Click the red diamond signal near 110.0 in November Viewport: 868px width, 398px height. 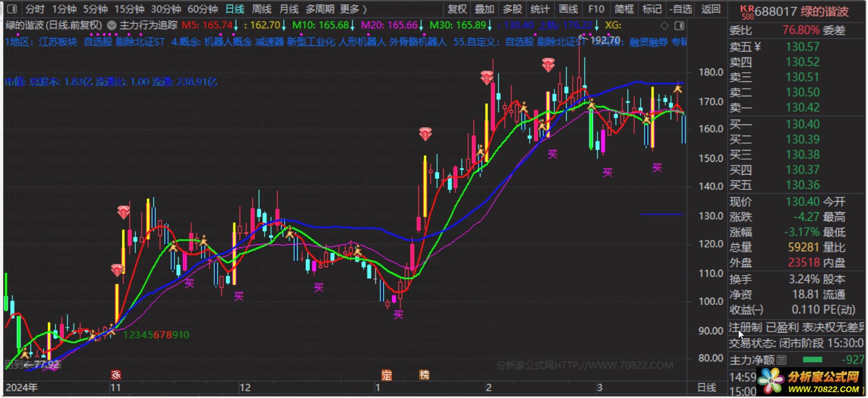point(118,270)
